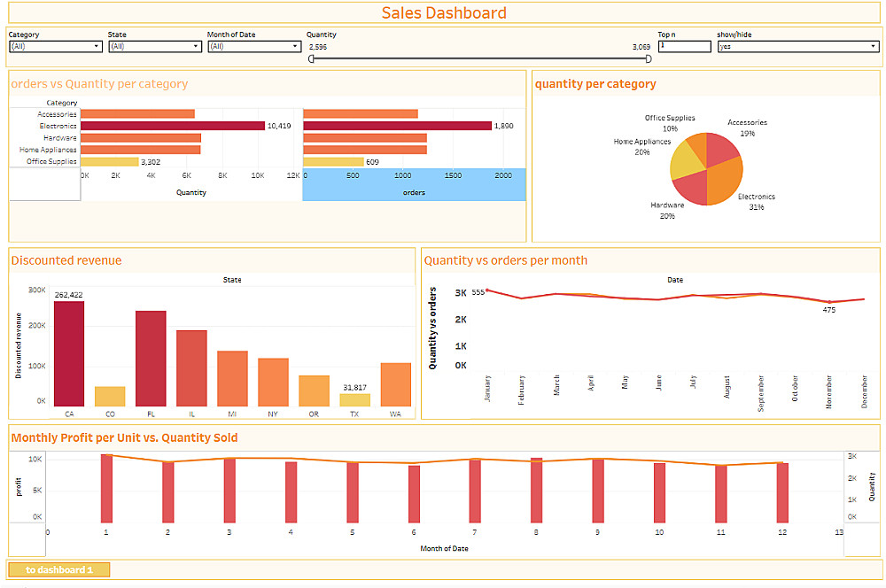
Task: Select the month 6 profit bar
Action: [414, 493]
